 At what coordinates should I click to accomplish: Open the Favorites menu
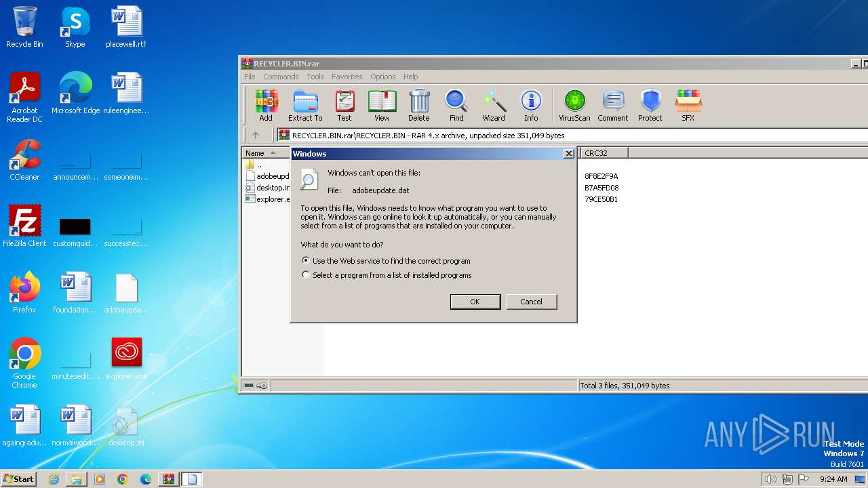(347, 77)
